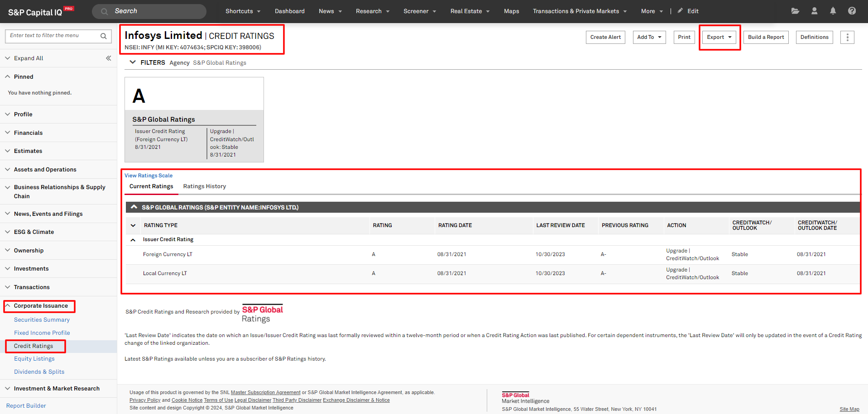Collapse the FILTERS section chevron
Viewport: 868px width, 414px height.
133,62
